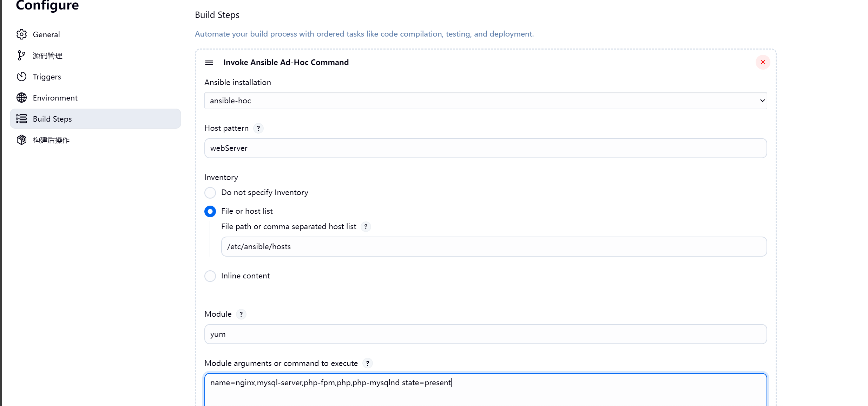Click the Build Steps list icon
This screenshot has height=406, width=868.
pyautogui.click(x=21, y=119)
